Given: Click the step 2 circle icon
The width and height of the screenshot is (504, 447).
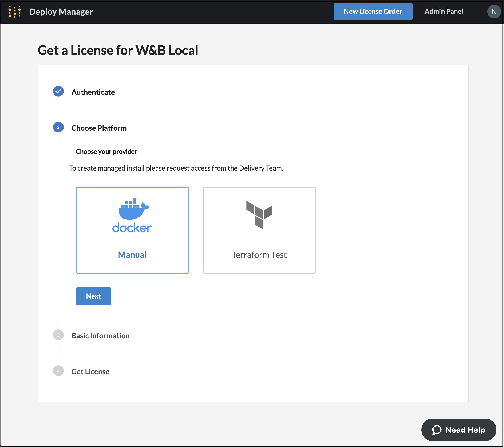Looking at the screenshot, I should [58, 127].
